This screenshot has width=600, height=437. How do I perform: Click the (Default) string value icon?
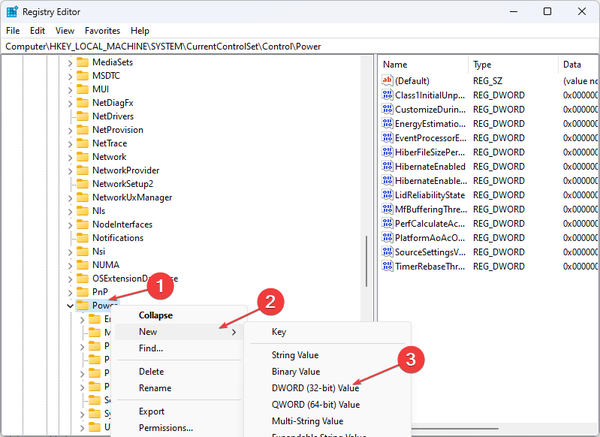pos(388,80)
